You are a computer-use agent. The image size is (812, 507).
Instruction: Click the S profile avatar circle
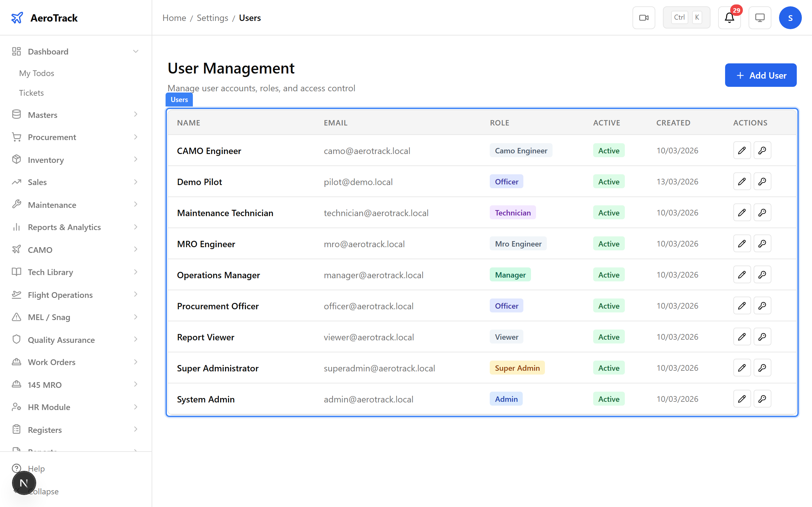pos(790,17)
